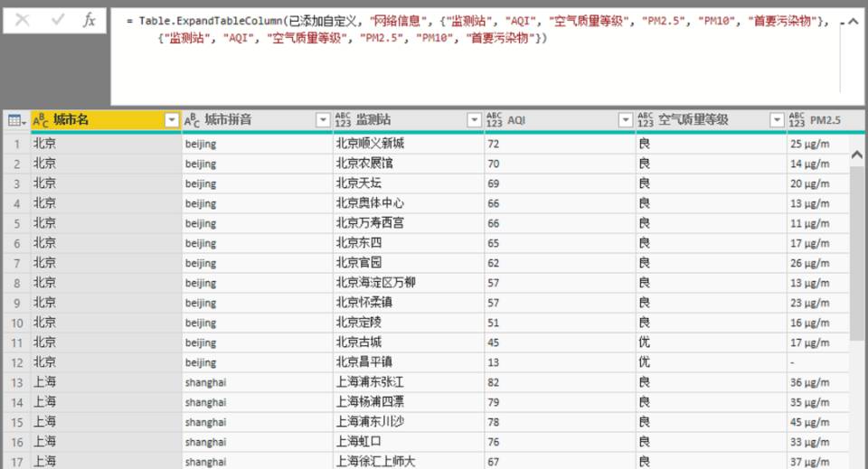Change data type icon of 城市名 column

[x=39, y=120]
